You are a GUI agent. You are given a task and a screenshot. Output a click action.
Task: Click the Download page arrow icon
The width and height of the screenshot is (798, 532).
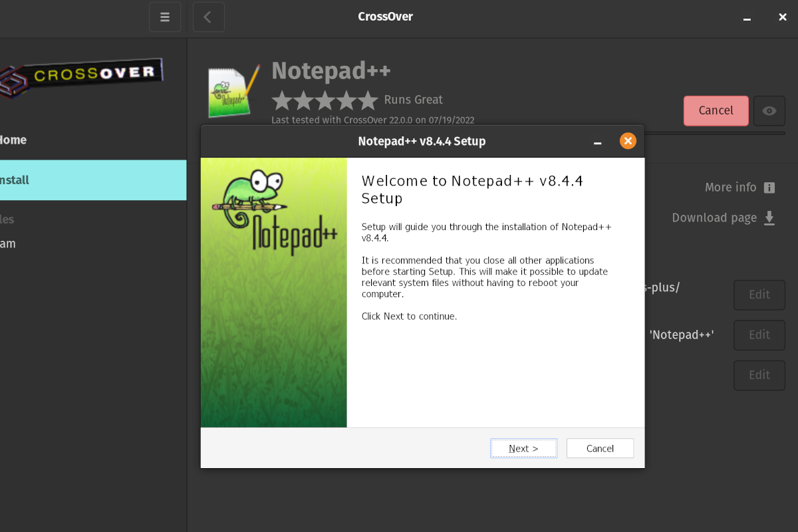(769, 218)
